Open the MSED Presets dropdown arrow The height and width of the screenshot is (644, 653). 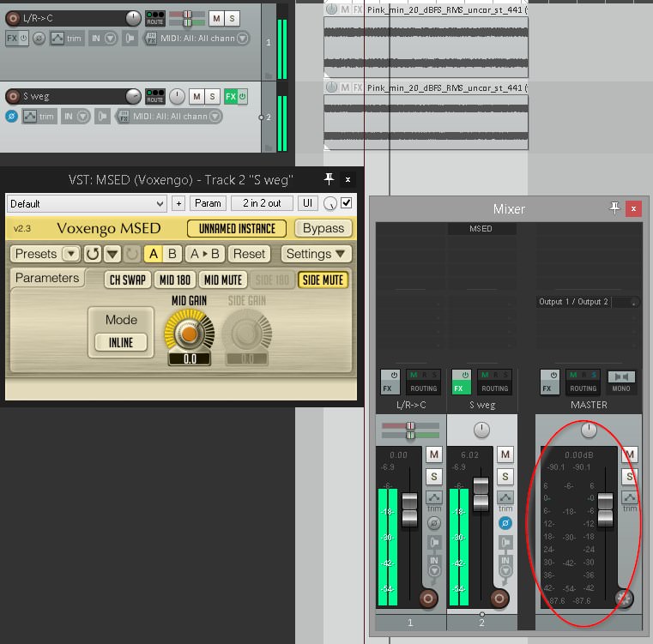pos(71,254)
